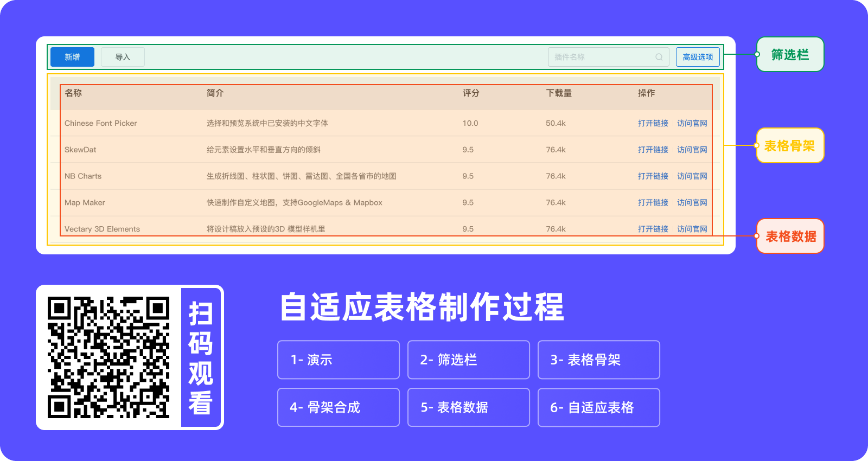Image resolution: width=868 pixels, height=461 pixels.
Task: Click the description 选择和预览系统中已安装的中文字体
Action: click(x=267, y=123)
